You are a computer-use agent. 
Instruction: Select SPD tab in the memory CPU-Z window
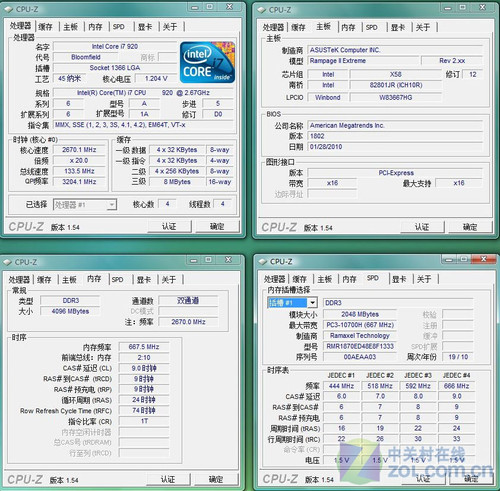click(x=117, y=279)
